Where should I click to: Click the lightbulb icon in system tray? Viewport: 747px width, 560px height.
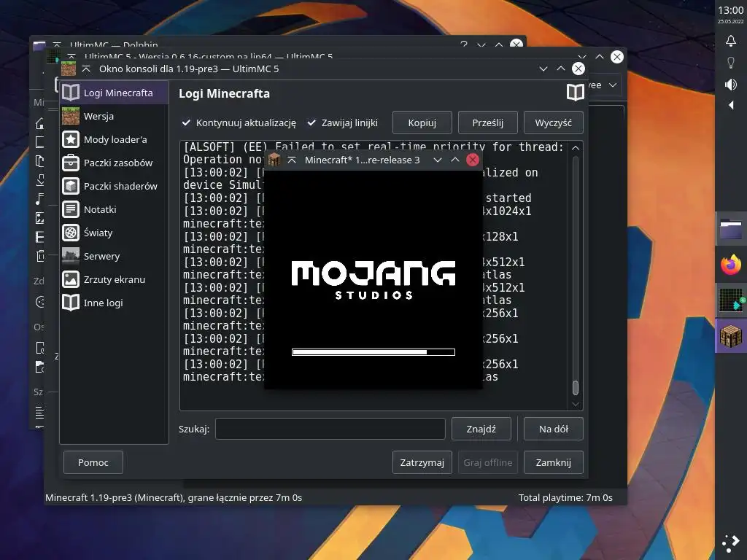click(x=731, y=63)
